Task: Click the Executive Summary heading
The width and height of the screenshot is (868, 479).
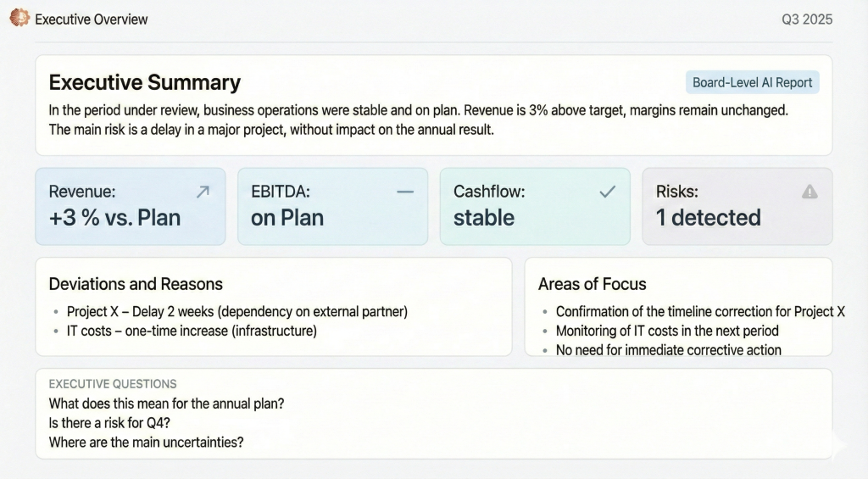Action: [x=145, y=82]
